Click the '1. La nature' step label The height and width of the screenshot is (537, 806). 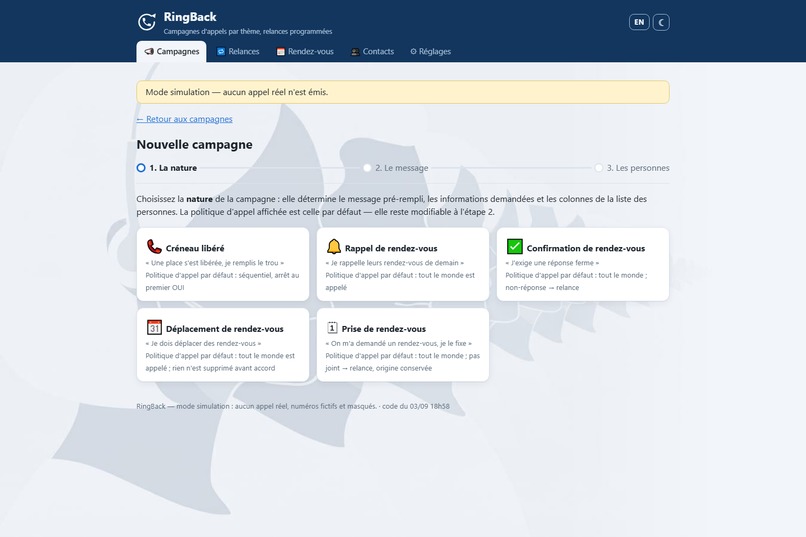tap(173, 168)
